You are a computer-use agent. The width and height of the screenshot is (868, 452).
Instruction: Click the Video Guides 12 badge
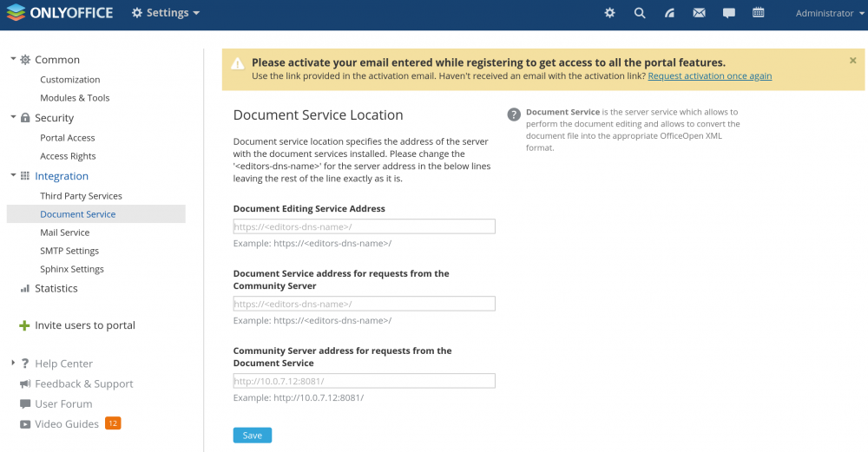113,423
